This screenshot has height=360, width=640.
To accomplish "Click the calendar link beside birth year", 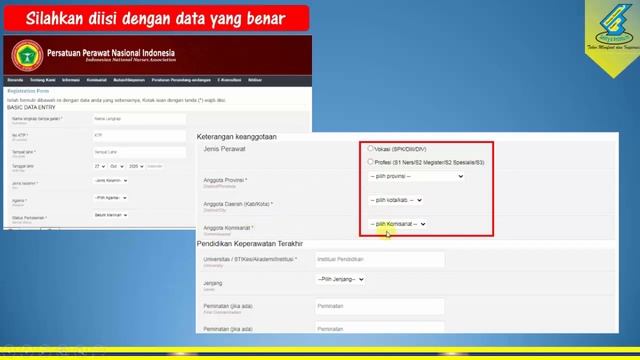I will [x=155, y=167].
